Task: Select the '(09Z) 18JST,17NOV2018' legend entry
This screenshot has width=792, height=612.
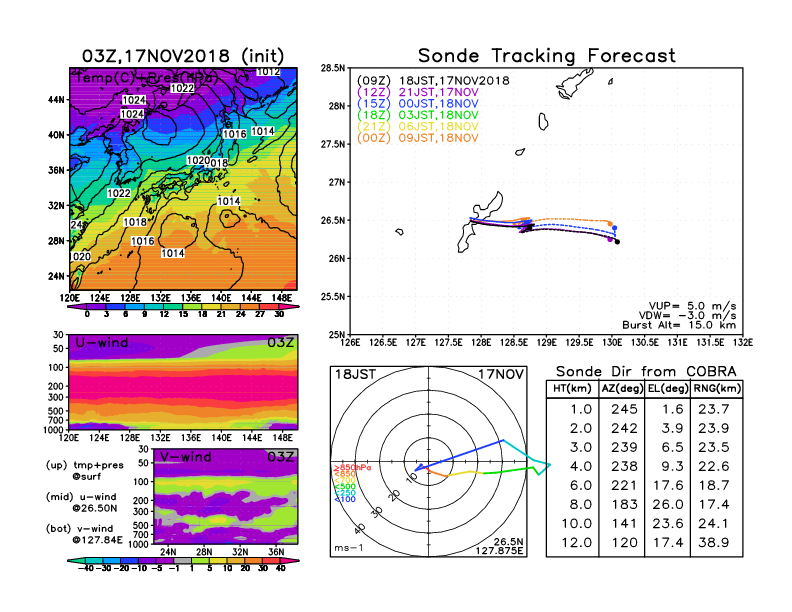Action: pyautogui.click(x=433, y=81)
